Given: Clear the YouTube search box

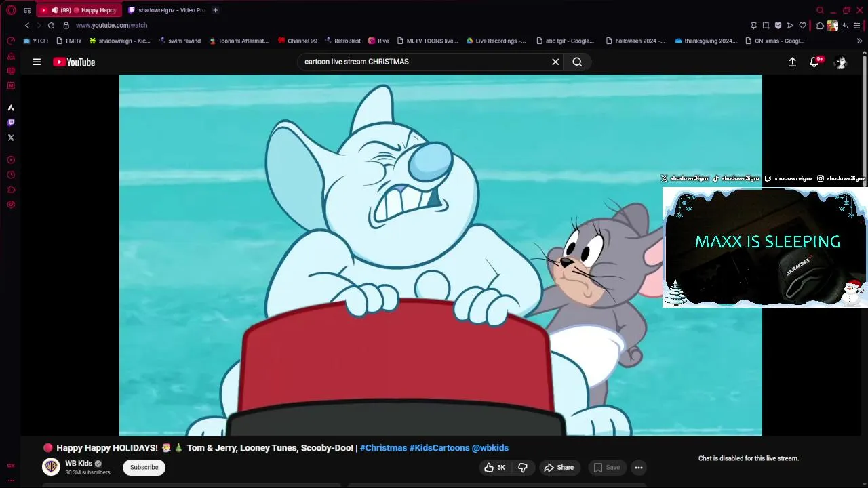Looking at the screenshot, I should click(x=555, y=62).
